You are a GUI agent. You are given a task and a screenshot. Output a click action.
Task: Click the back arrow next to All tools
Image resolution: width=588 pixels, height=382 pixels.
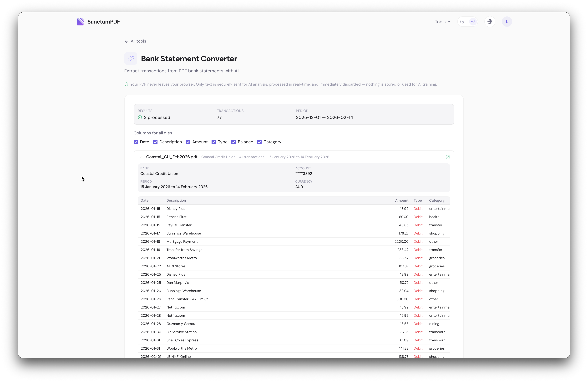(x=126, y=41)
